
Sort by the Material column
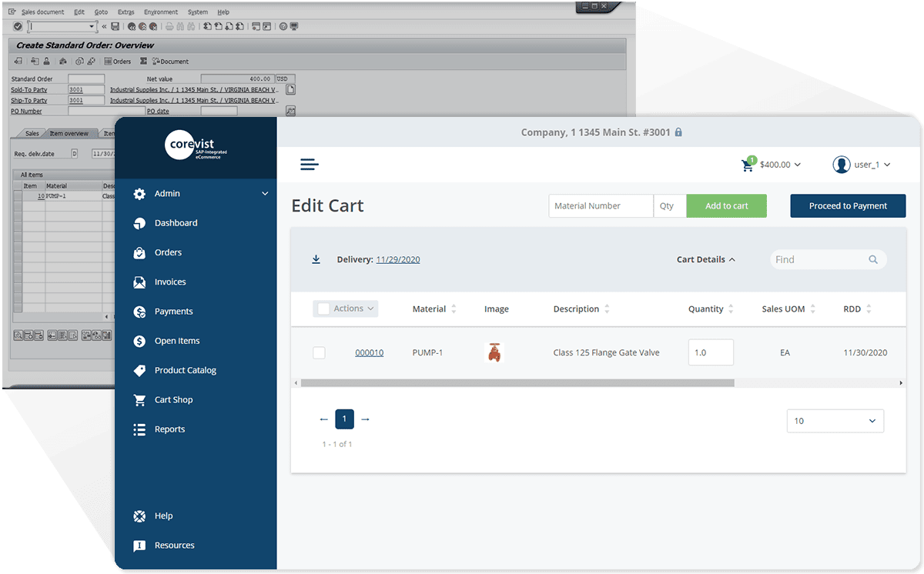click(x=435, y=309)
